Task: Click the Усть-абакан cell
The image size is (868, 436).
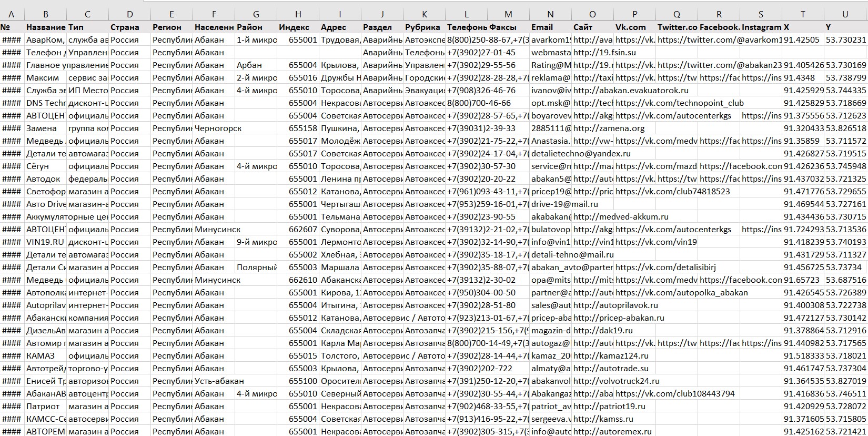Action: click(x=219, y=381)
